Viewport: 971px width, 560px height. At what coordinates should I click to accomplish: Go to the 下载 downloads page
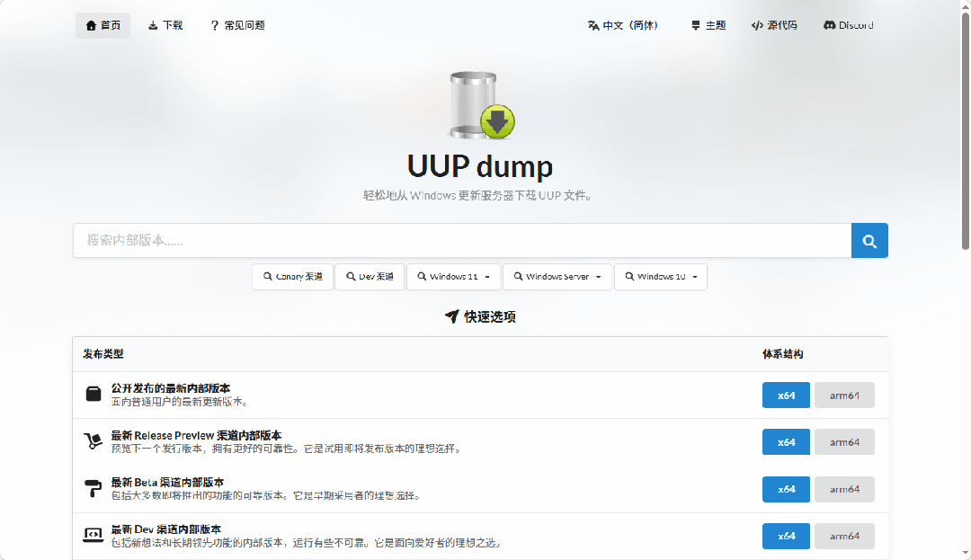pos(165,25)
